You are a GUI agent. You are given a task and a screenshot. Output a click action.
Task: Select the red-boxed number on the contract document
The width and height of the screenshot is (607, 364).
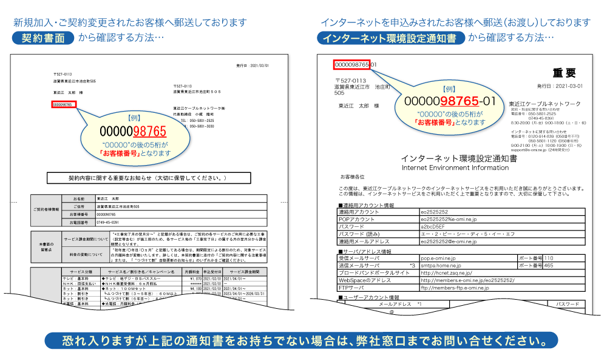(x=63, y=105)
